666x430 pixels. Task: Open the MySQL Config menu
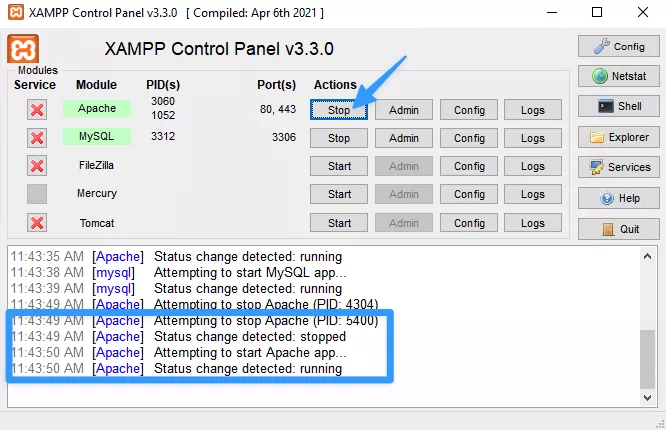(468, 138)
